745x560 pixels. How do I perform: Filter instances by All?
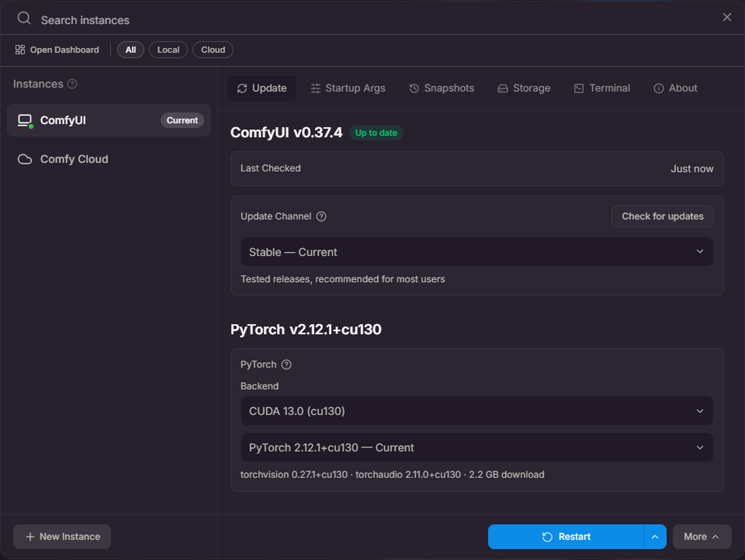point(131,50)
